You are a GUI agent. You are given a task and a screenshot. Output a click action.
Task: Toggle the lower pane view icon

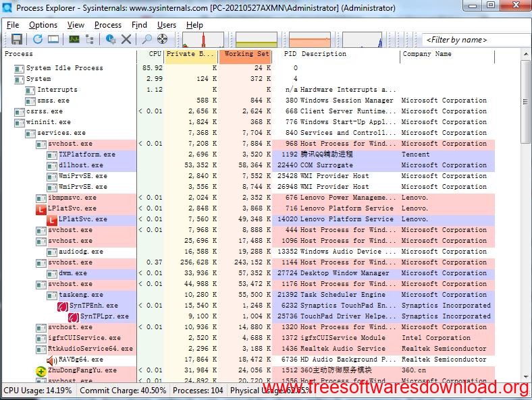coord(53,39)
